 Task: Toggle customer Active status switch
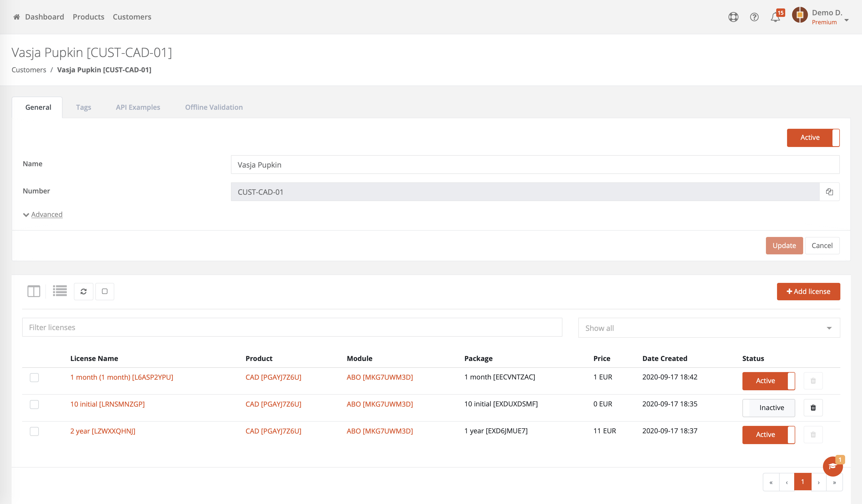pyautogui.click(x=813, y=137)
